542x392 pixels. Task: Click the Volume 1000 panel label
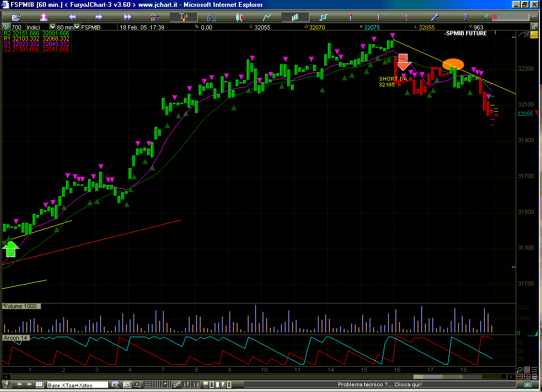tap(22, 306)
